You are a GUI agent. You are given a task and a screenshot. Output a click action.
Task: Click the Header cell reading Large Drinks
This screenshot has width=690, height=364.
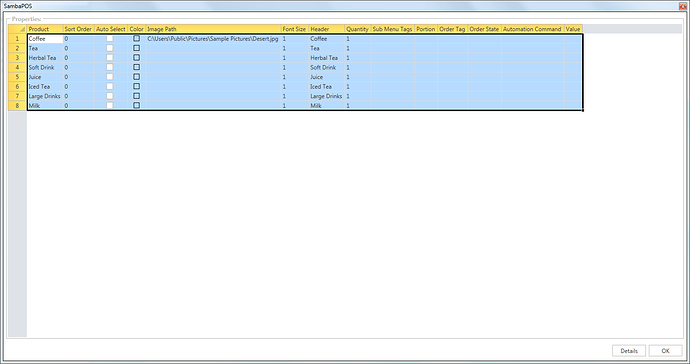[x=326, y=96]
